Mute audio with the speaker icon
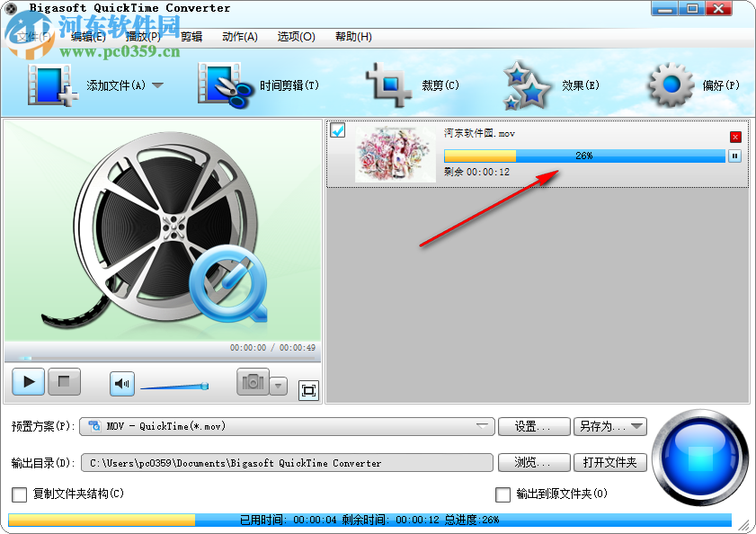The height and width of the screenshot is (534, 756). 121,383
